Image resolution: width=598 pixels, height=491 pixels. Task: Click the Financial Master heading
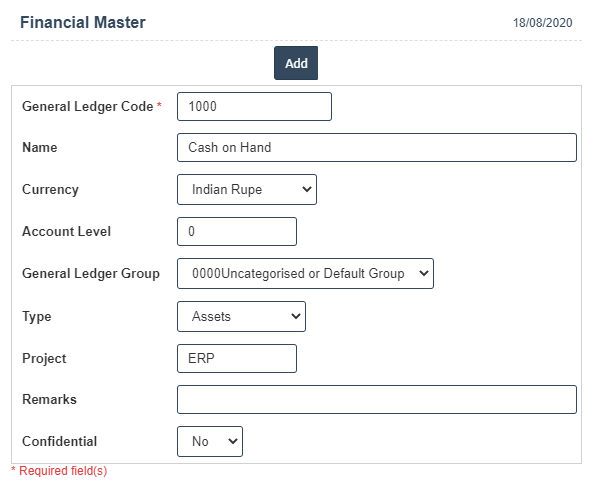click(83, 23)
